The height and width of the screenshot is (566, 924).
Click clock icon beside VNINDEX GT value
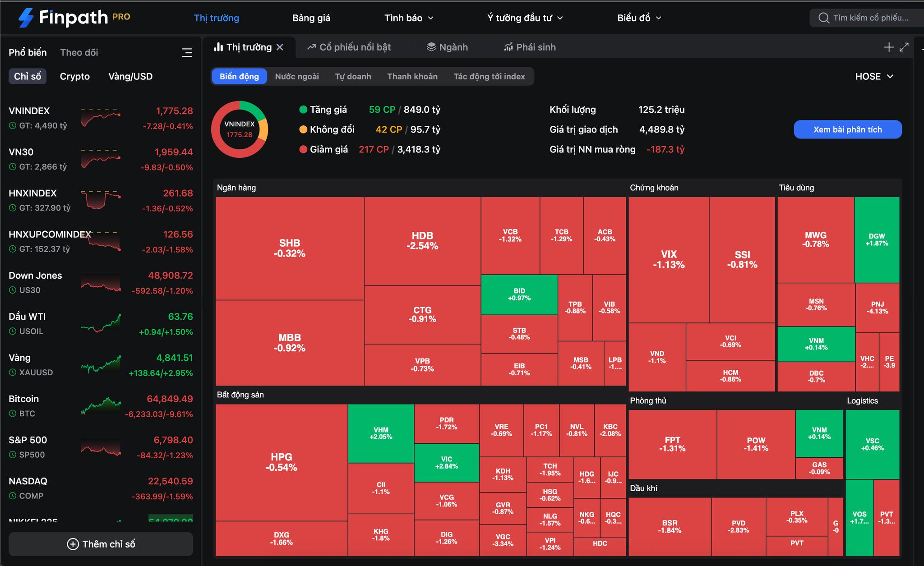coord(13,126)
